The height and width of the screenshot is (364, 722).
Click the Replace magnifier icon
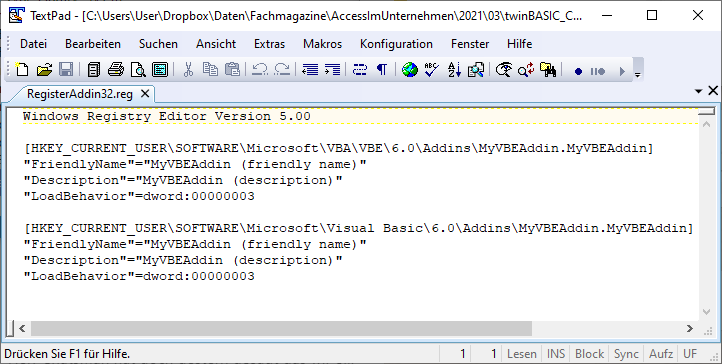click(x=526, y=70)
